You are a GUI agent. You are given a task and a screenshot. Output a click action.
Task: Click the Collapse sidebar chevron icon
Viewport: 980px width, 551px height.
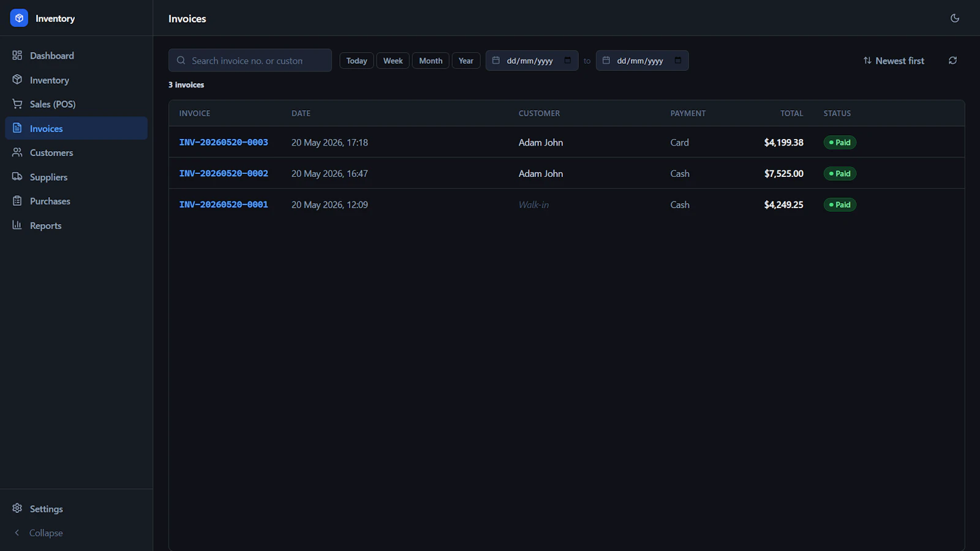point(17,533)
